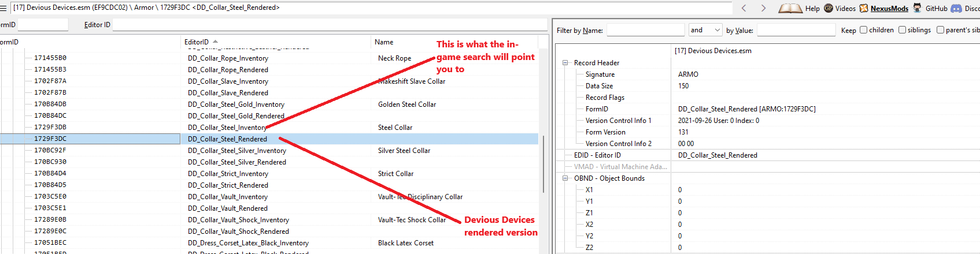Click the X1 object bounds row
The height and width of the screenshot is (254, 980).
(768, 190)
